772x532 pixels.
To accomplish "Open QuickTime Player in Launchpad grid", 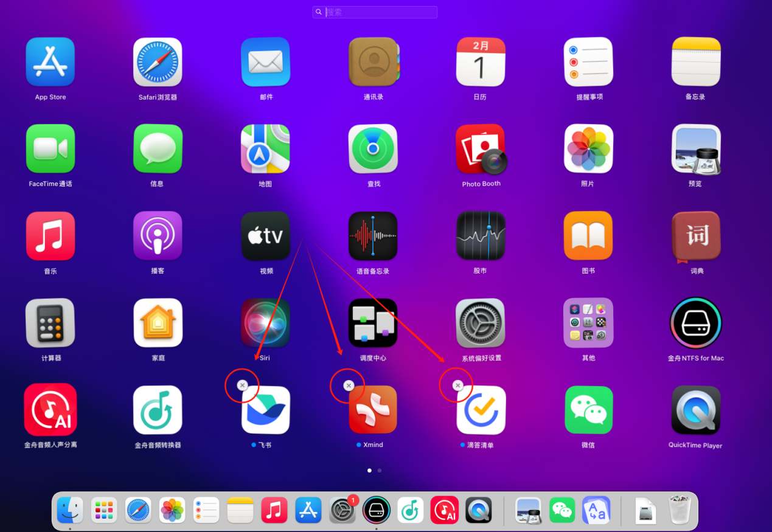I will (696, 410).
